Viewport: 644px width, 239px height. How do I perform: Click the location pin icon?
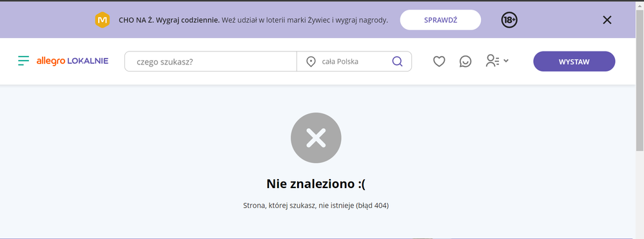coord(311,62)
